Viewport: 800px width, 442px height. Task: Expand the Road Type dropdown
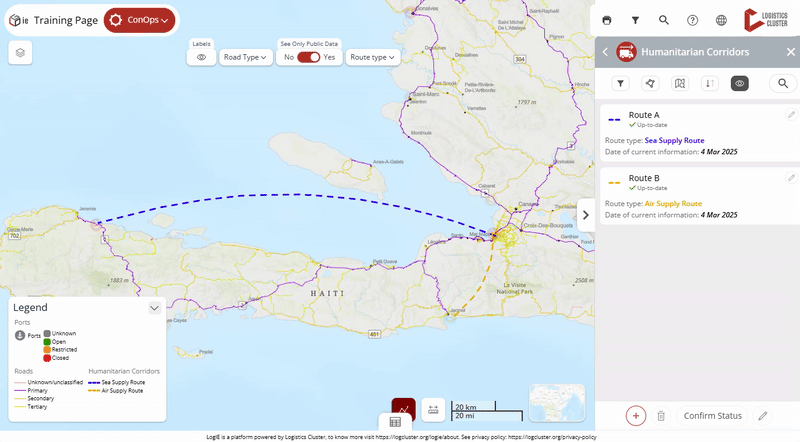[245, 57]
